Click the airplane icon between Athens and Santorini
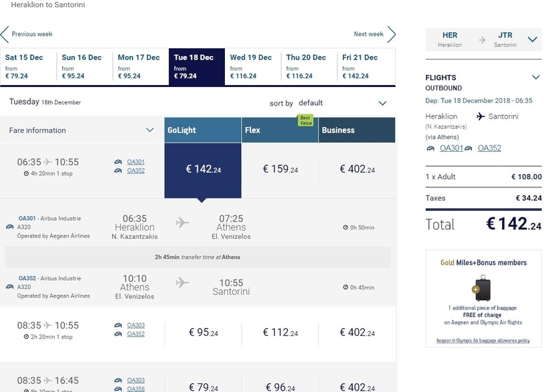 (x=182, y=282)
